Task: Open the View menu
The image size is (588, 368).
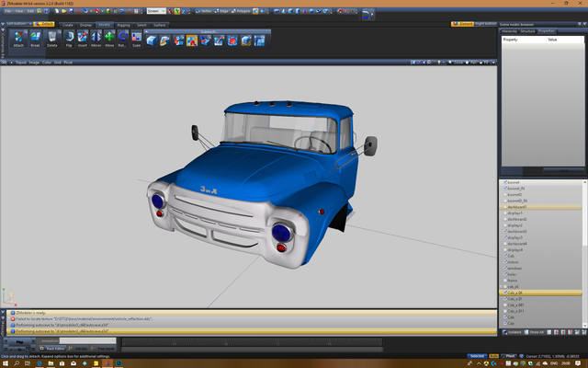Action: click(19, 11)
